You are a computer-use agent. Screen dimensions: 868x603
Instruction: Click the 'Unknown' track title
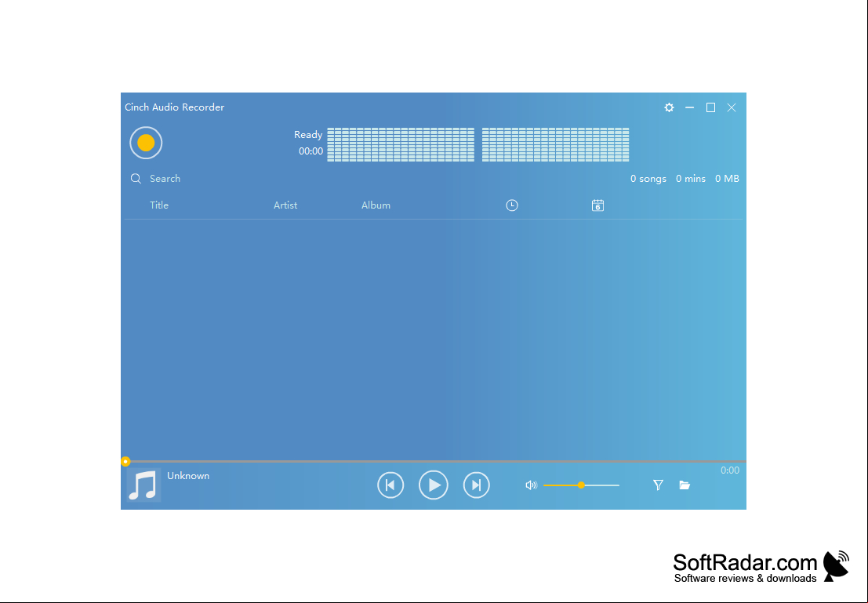[188, 476]
